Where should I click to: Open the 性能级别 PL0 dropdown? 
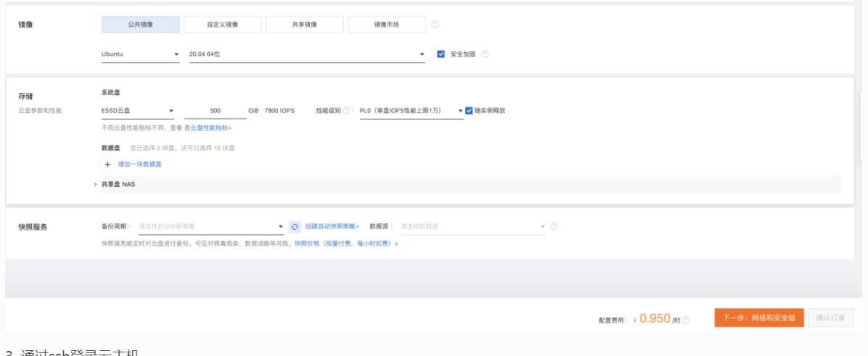(411, 111)
